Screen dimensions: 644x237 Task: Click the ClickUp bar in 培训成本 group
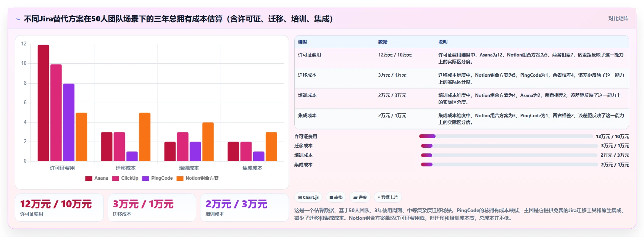(183, 147)
